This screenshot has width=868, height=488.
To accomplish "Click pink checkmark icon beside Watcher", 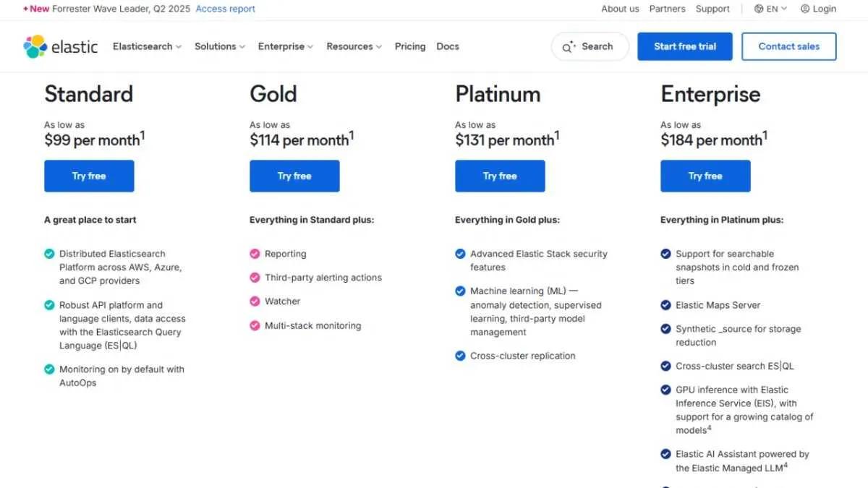I will [x=255, y=301].
